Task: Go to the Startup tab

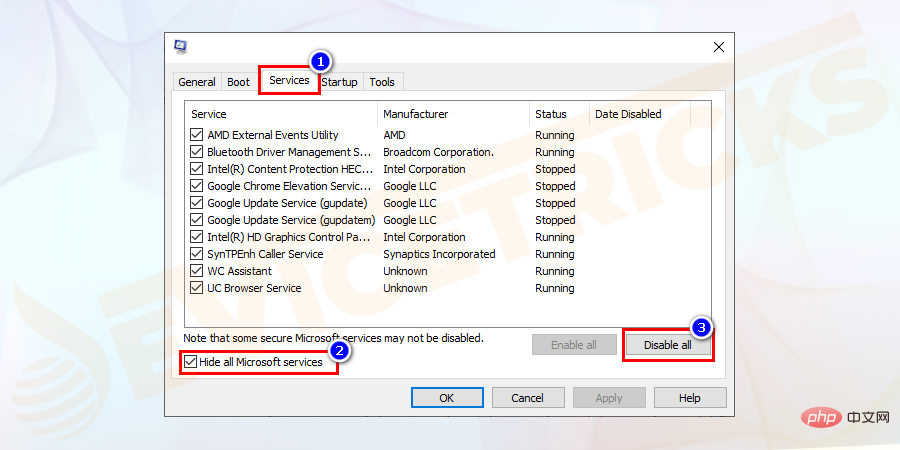Action: coord(339,82)
